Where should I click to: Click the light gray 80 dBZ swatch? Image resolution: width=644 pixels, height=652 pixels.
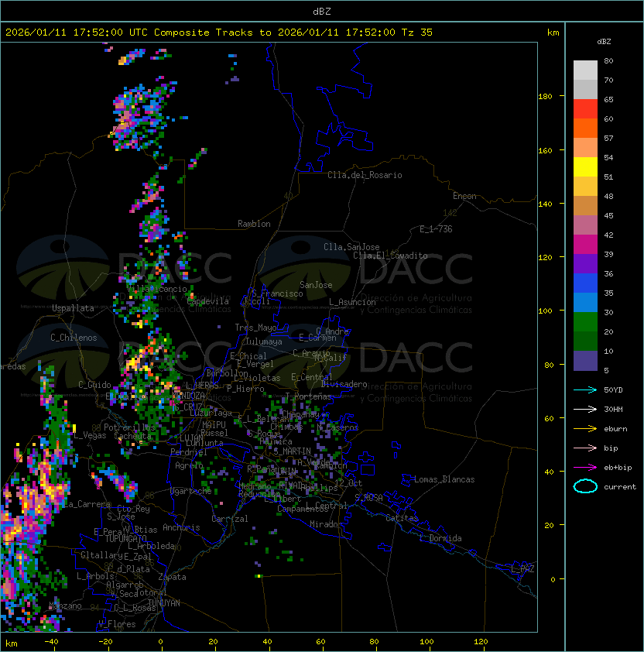[585, 70]
